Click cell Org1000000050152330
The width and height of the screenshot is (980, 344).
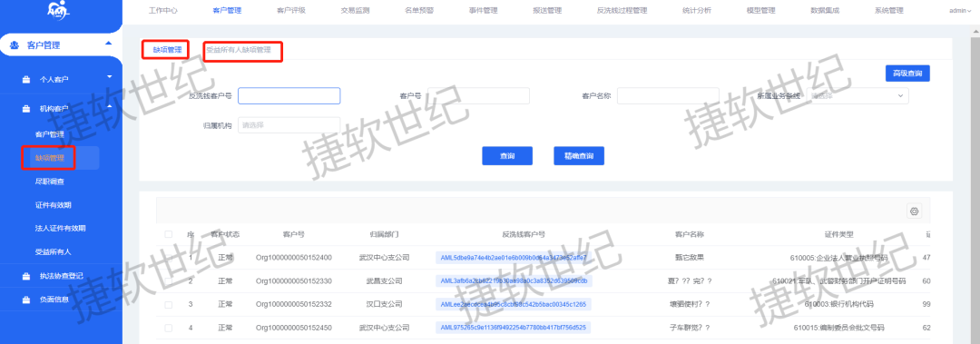(294, 280)
